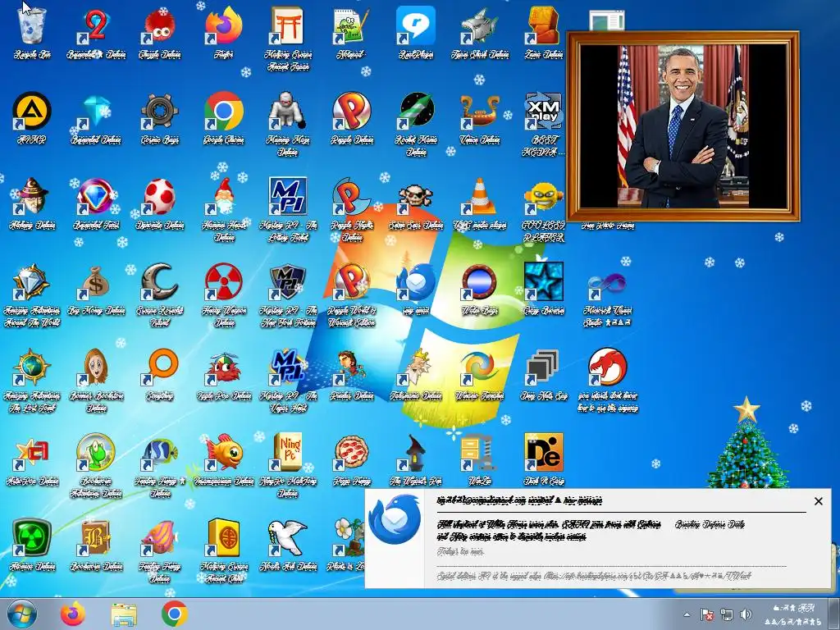Launch Bejeweled 2 Deluxe shortcut
Screen dimensions: 840x630
(96, 25)
